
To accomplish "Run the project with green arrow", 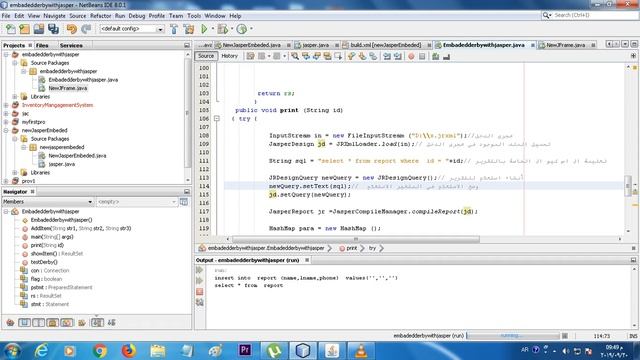I will click(204, 29).
